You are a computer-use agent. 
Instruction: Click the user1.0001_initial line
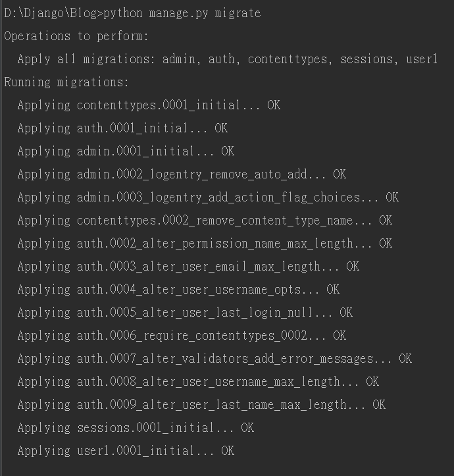point(126,452)
